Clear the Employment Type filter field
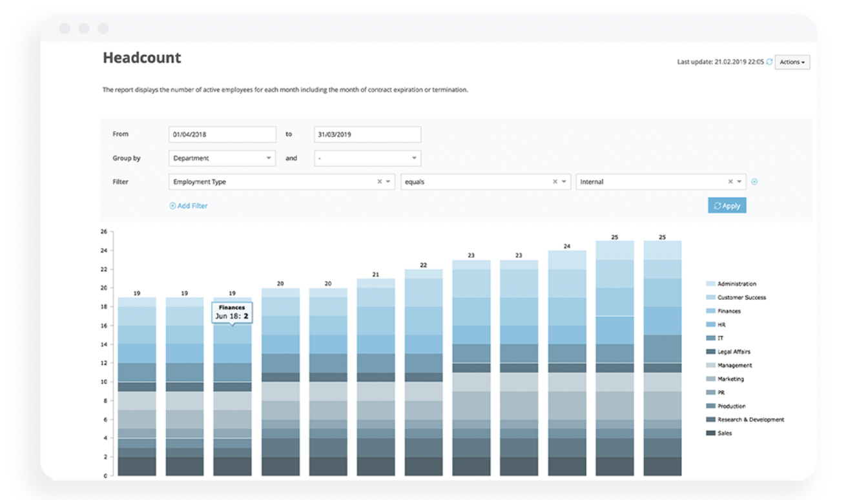Image resolution: width=868 pixels, height=500 pixels. pos(380,182)
